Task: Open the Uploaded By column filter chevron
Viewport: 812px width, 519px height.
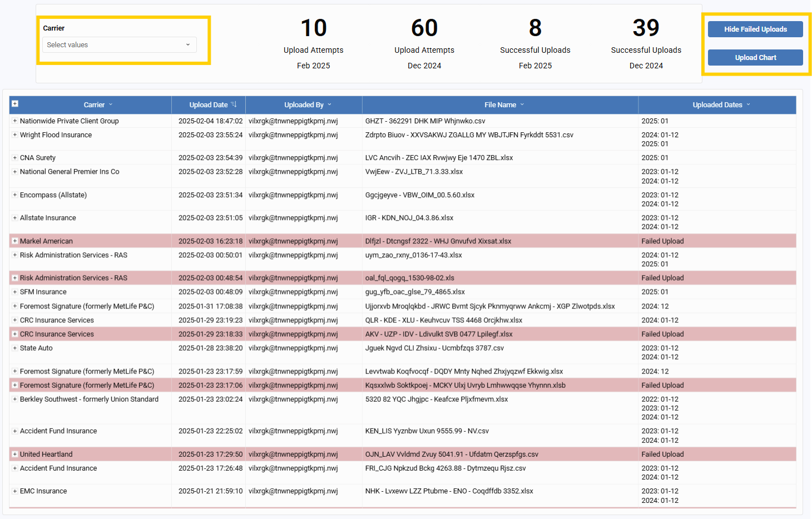Action: coord(329,104)
